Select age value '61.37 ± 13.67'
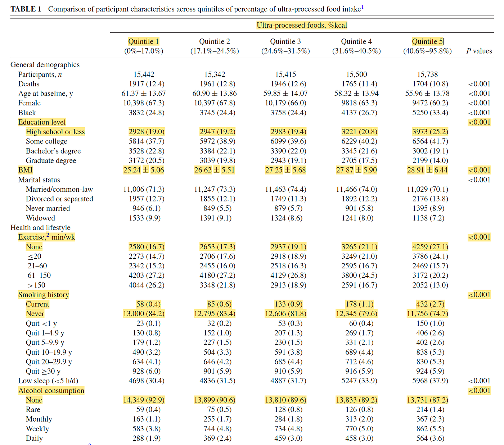Image resolution: width=504 pixels, height=445 pixels. (144, 94)
